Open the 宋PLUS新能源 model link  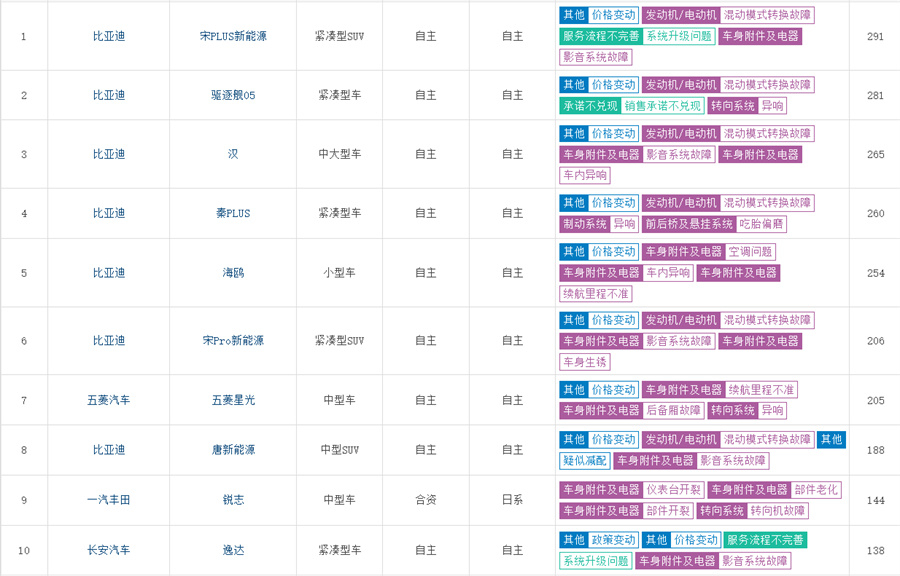tap(233, 36)
